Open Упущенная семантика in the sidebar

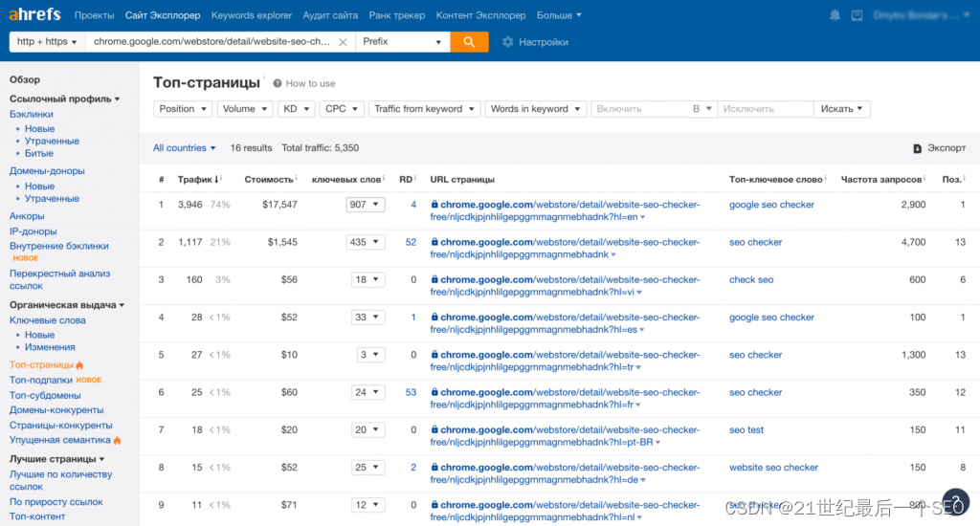[60, 440]
